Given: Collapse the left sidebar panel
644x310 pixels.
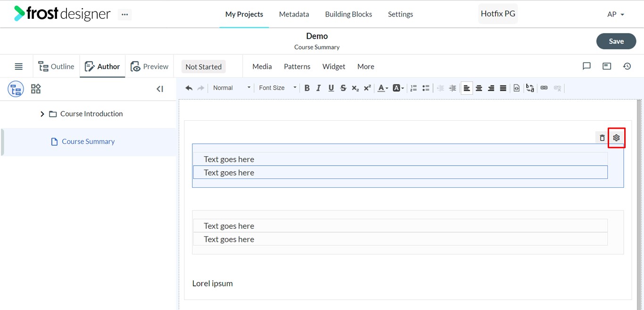Looking at the screenshot, I should [x=160, y=89].
